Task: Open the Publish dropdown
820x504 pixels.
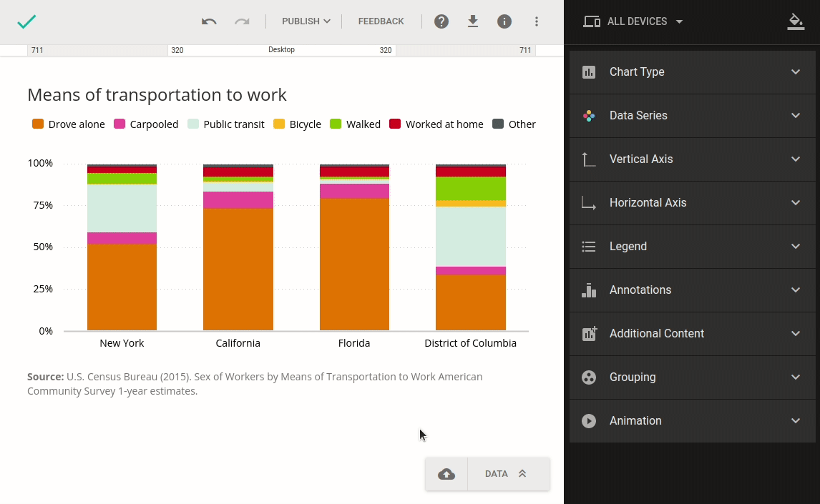Action: tap(306, 21)
